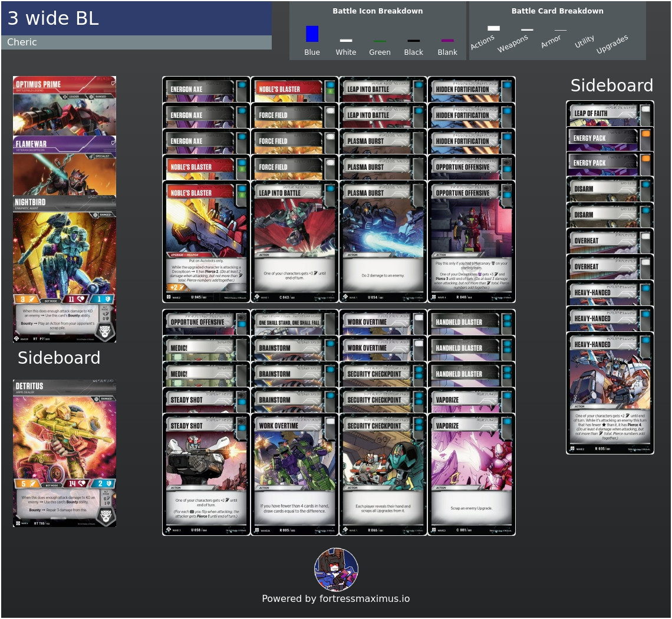Image resolution: width=672 pixels, height=619 pixels.
Task: Click Detritus's red health stat 14
Action: click(x=75, y=483)
